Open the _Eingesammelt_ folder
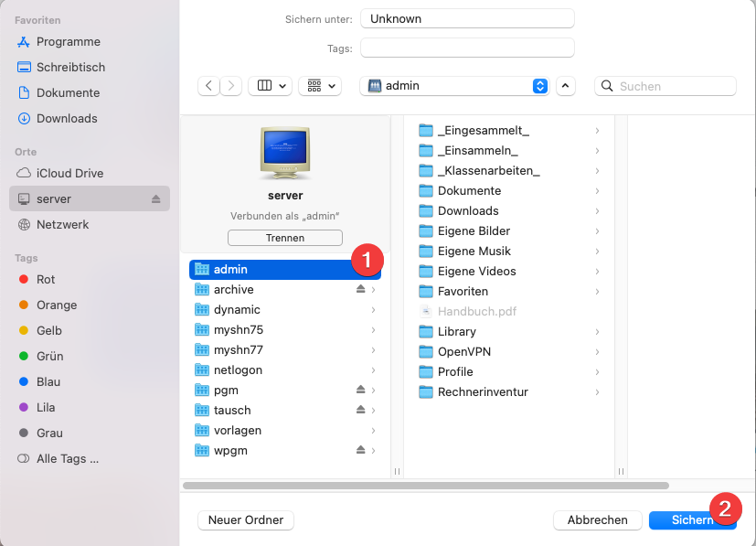Screen dimensions: 756x546 pos(509,131)
